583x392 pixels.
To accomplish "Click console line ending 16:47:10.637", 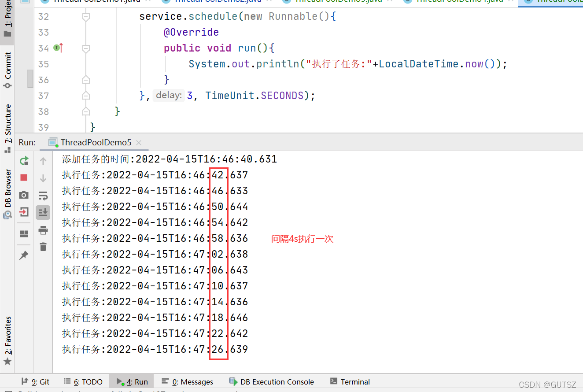I will pyautogui.click(x=155, y=286).
